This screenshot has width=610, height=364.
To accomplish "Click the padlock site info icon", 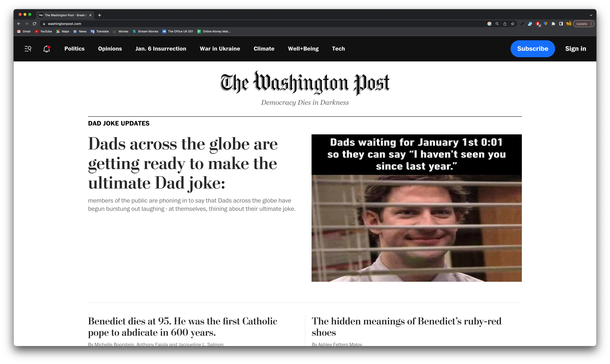I will tap(44, 24).
